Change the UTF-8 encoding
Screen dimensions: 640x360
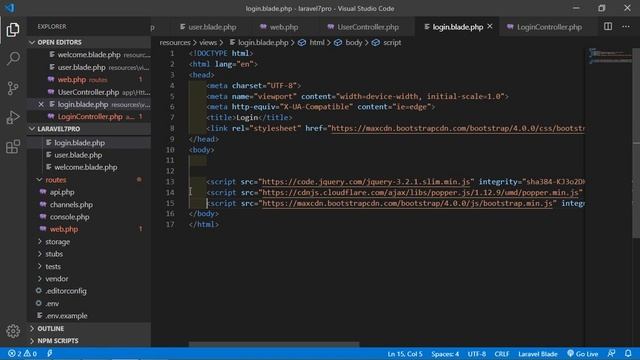click(477, 354)
